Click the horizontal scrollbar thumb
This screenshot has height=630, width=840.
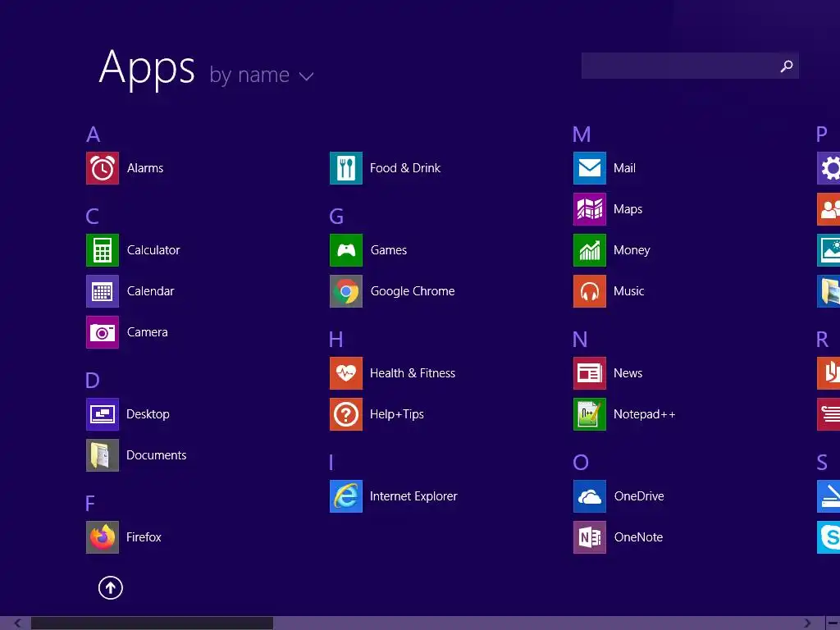tap(152, 623)
